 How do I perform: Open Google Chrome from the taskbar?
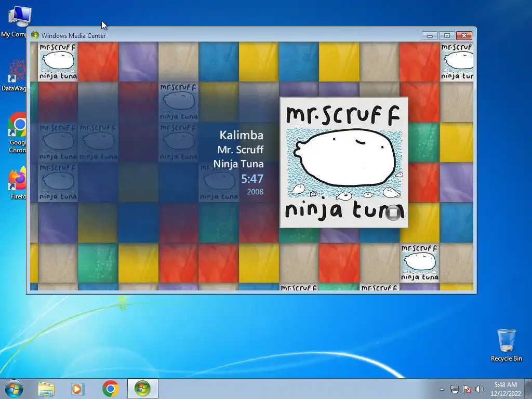click(x=110, y=389)
